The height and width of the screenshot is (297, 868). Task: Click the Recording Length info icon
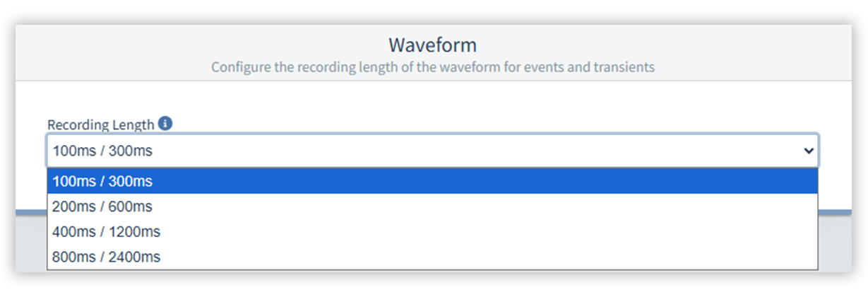[x=165, y=124]
